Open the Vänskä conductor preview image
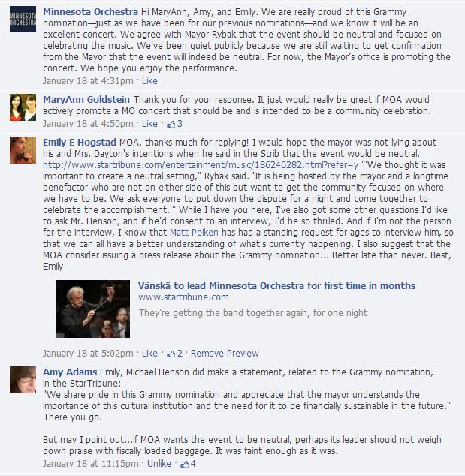465x476 pixels. pos(92,309)
